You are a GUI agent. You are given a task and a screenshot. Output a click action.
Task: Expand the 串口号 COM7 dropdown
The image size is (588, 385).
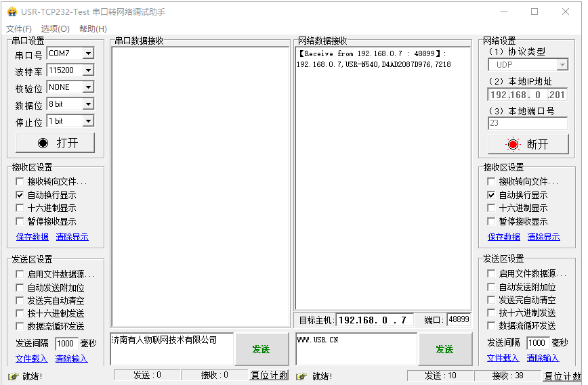(x=88, y=53)
